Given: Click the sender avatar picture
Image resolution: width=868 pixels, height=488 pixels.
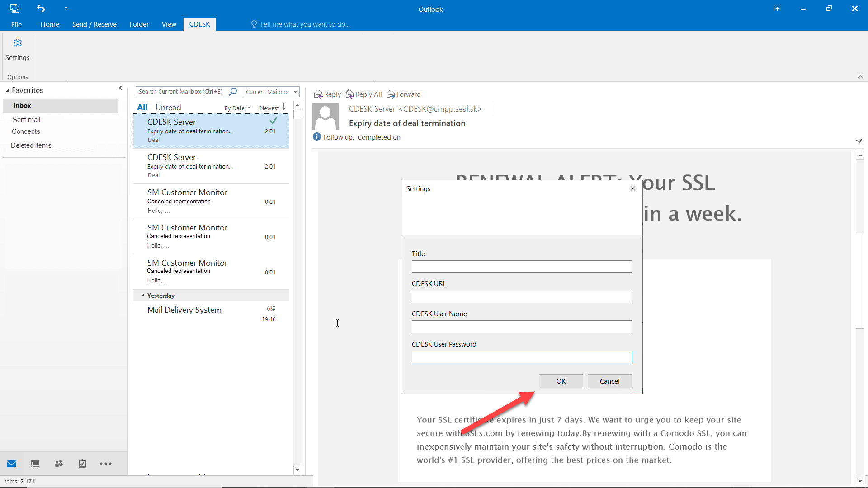Looking at the screenshot, I should (325, 116).
